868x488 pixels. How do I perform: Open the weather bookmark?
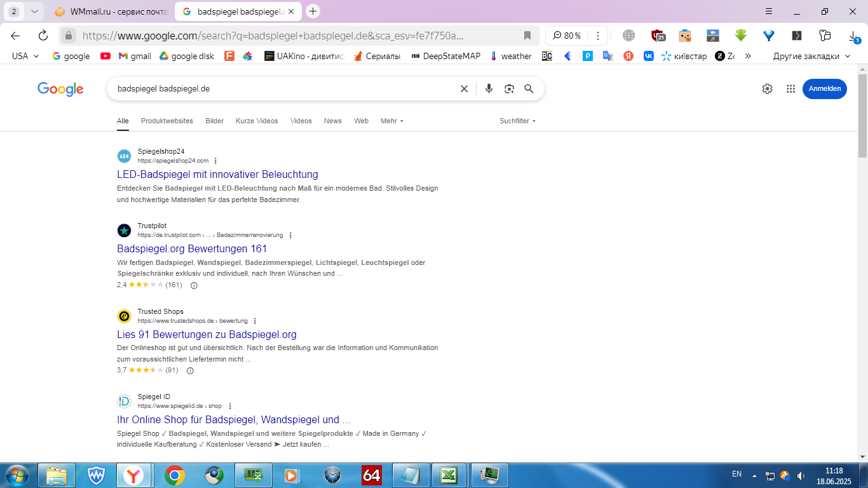pos(510,56)
